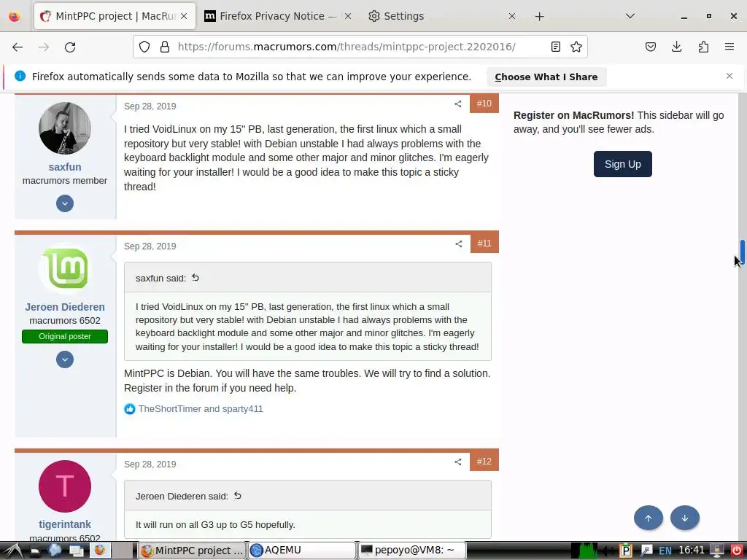Viewport: 747px width, 560px height.
Task: Open a new tab
Action: pyautogui.click(x=539, y=16)
